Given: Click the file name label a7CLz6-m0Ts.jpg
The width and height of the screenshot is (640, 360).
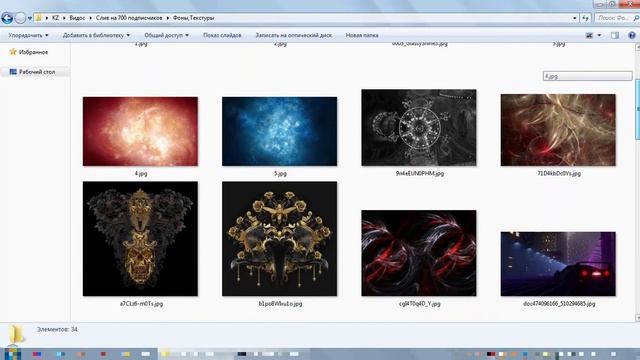Looking at the screenshot, I should pyautogui.click(x=141, y=304).
